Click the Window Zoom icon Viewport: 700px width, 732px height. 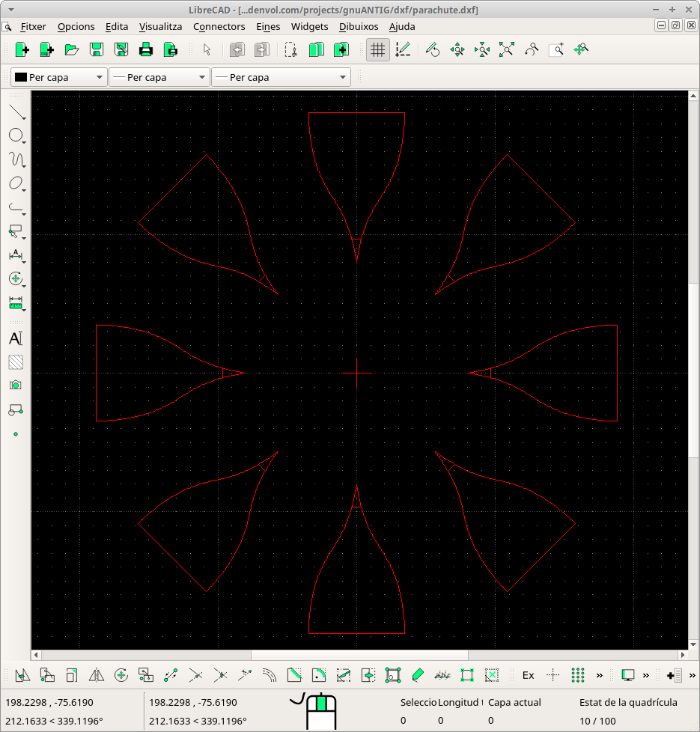(556, 49)
